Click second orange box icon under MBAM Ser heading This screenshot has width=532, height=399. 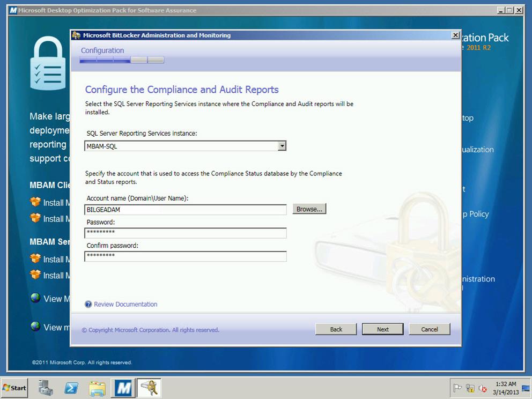35,275
